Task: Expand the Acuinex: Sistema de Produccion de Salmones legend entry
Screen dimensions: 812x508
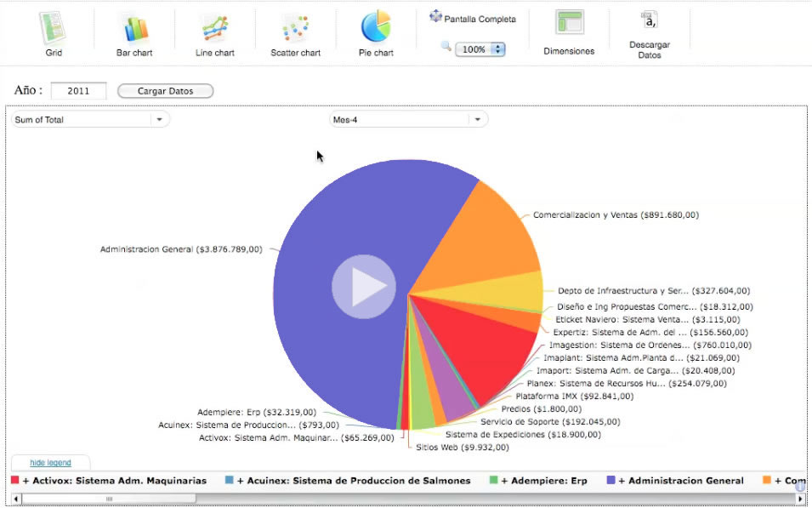Action: point(354,481)
